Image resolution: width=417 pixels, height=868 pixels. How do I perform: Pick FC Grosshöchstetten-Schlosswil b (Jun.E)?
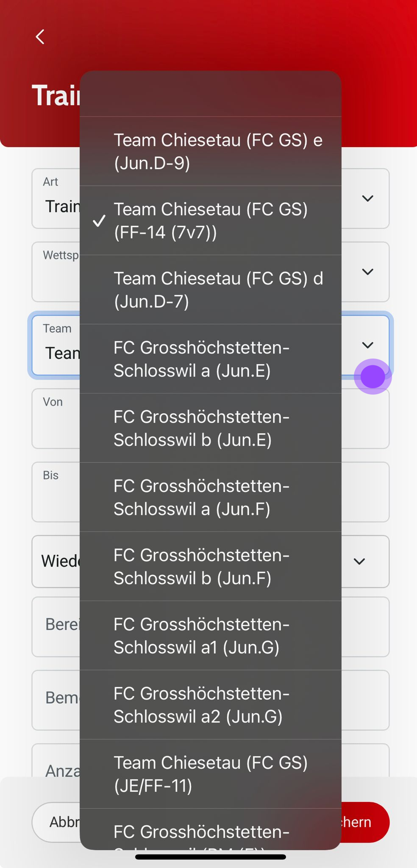point(211,428)
